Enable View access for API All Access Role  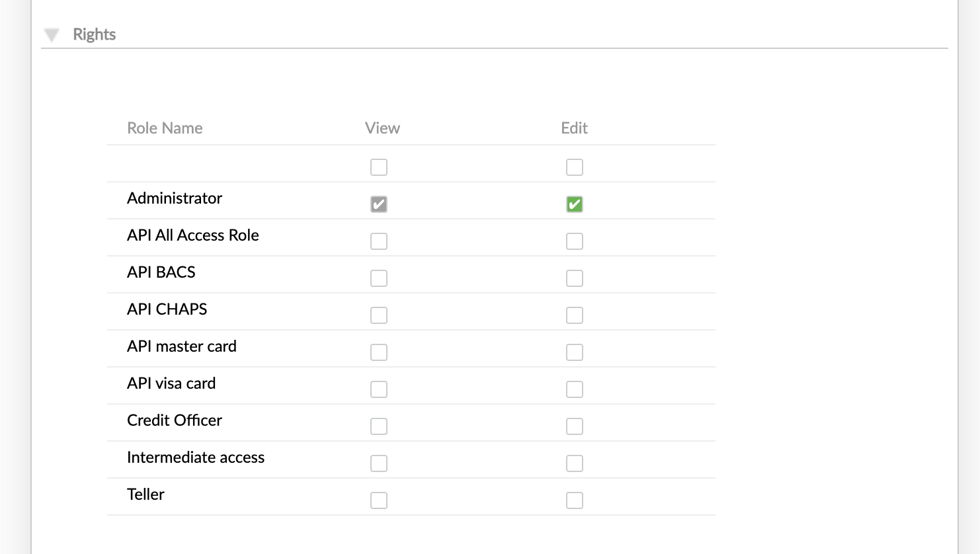coord(379,241)
